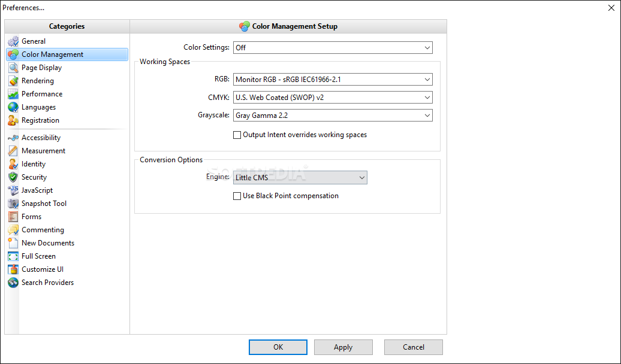
Task: Enable Output Intent overrides working spaces
Action: click(237, 135)
